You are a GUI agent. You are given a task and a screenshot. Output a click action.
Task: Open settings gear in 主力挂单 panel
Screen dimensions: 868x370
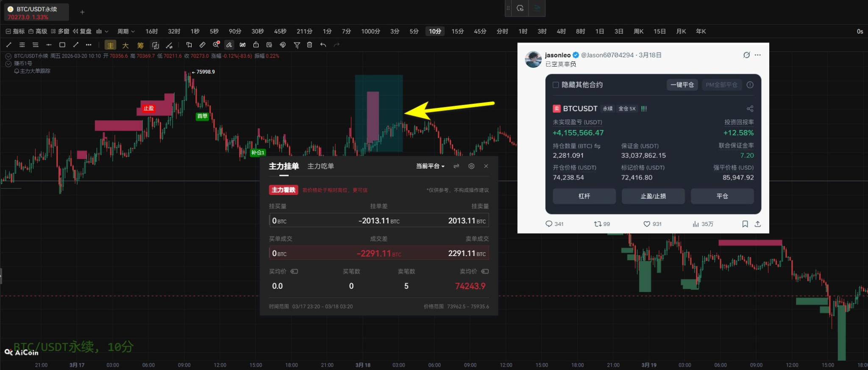pos(471,166)
